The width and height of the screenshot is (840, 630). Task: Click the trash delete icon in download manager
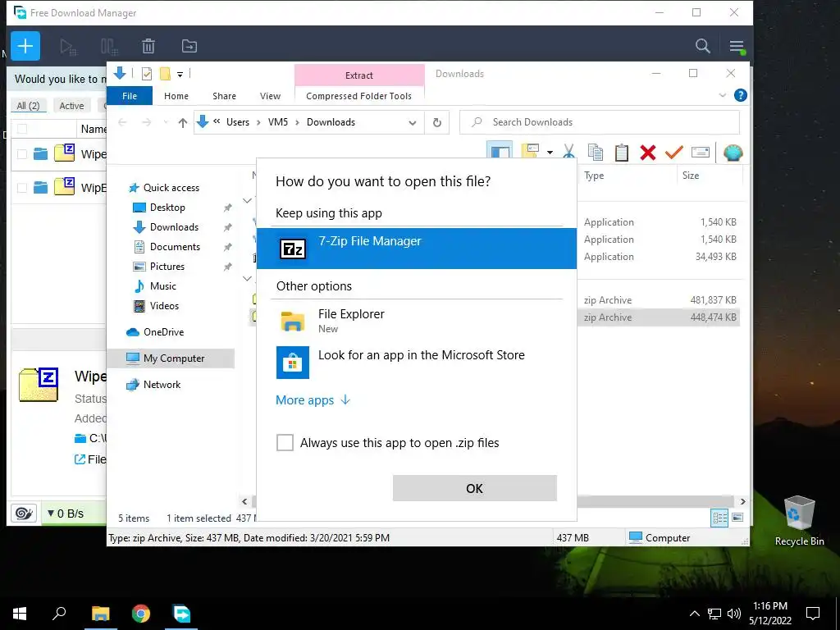click(148, 46)
